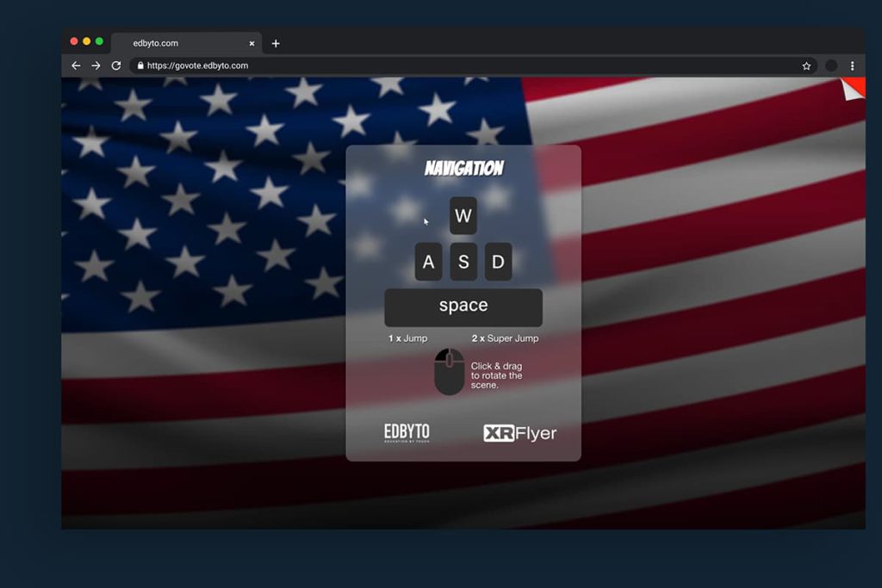Select the D key icon
The width and height of the screenshot is (882, 588).
pos(498,262)
